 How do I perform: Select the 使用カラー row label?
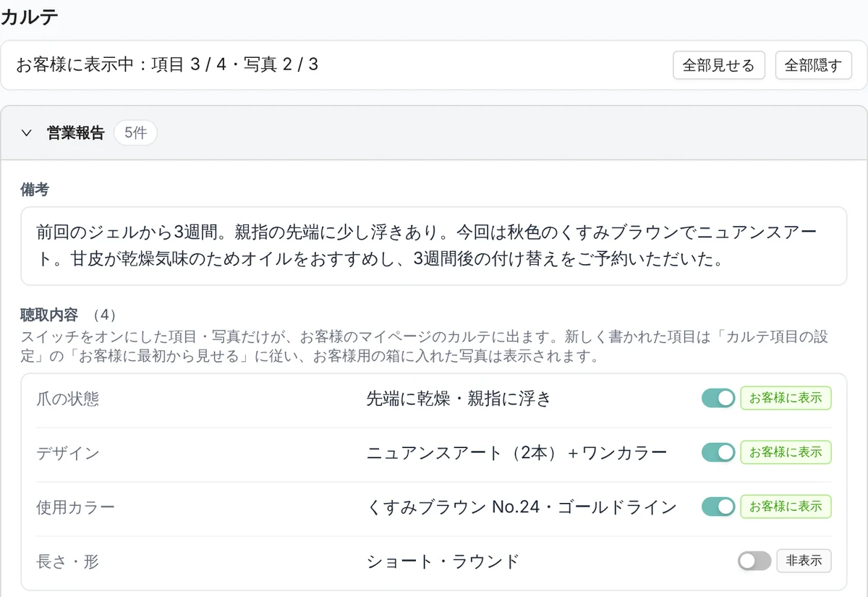click(75, 507)
